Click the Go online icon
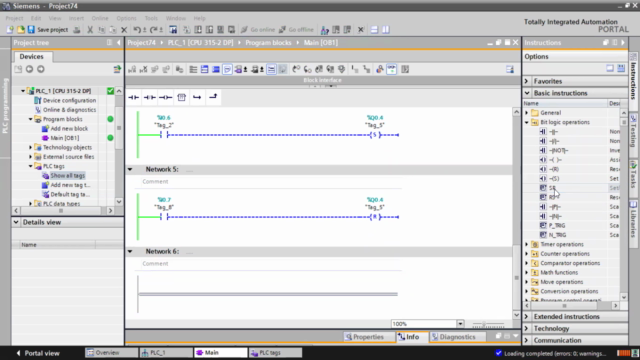 tap(244, 30)
